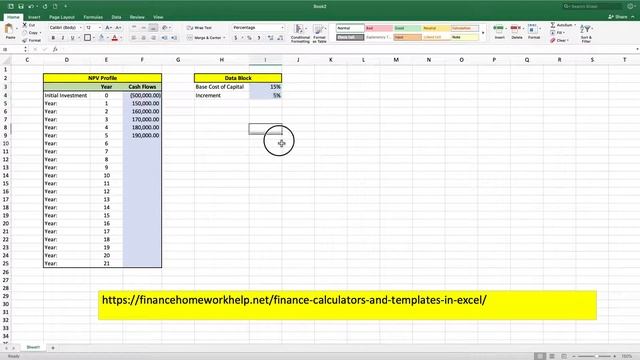Click the insert function fx icon

[x=55, y=49]
